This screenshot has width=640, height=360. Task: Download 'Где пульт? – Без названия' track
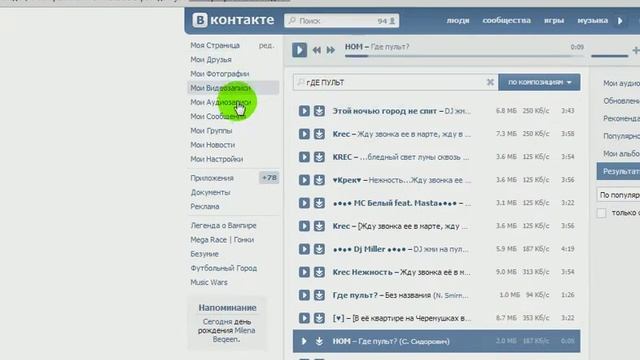[x=319, y=295]
